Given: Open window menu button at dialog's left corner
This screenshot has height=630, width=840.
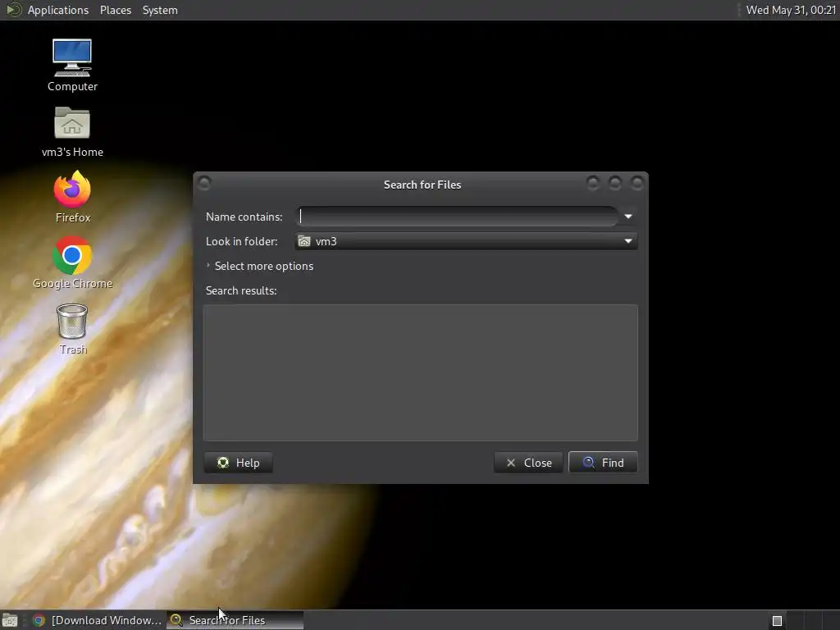Looking at the screenshot, I should click(204, 183).
